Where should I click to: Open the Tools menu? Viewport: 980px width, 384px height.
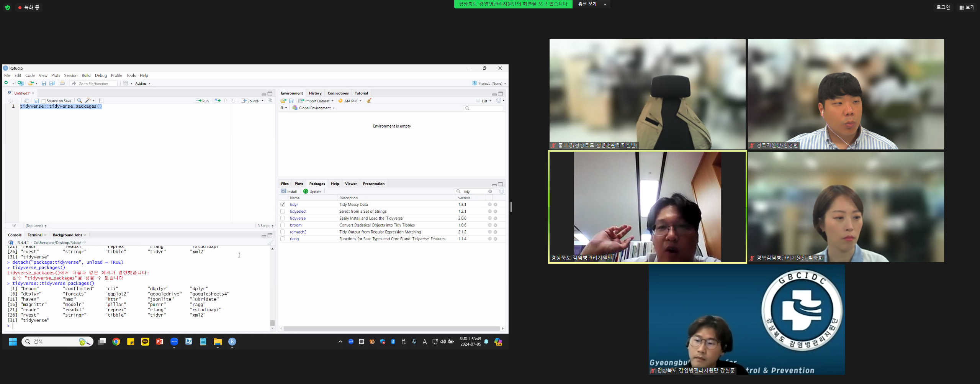tap(131, 75)
